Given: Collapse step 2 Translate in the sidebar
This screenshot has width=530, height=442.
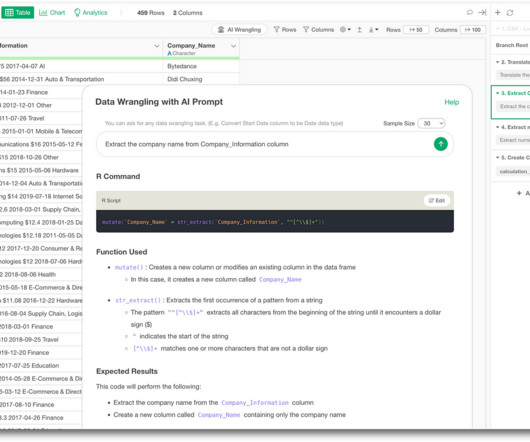Looking at the screenshot, I should click(498, 62).
